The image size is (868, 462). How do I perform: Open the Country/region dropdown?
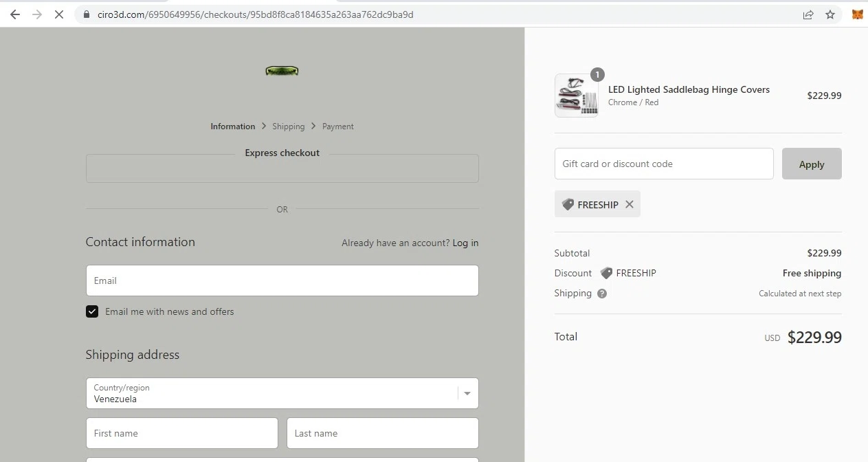pos(282,393)
